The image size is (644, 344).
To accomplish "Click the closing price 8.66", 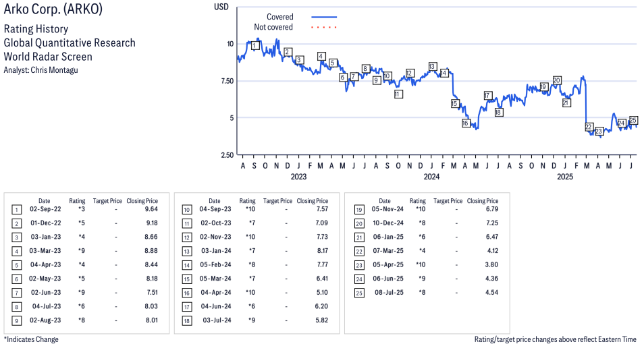I will coord(151,237).
